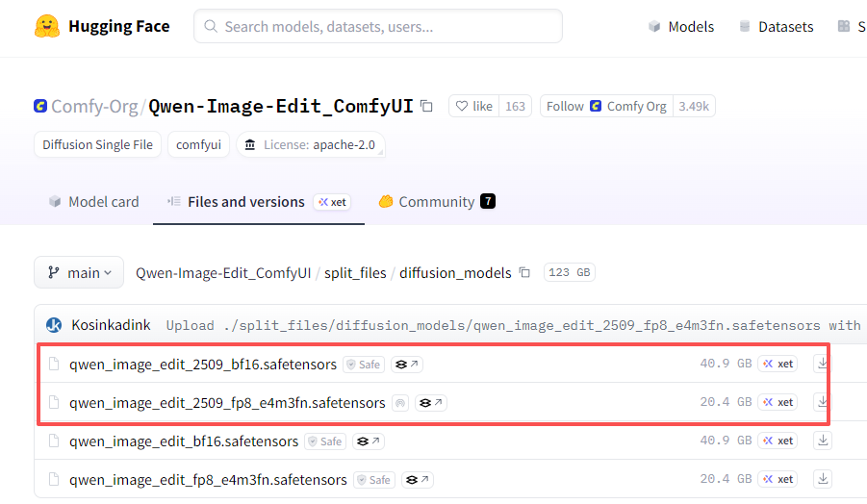The width and height of the screenshot is (867, 504).
Task: Click the 20.4 GB size of qwen_image_edit_2509_fp8_e4m3fn
Action: pos(726,402)
